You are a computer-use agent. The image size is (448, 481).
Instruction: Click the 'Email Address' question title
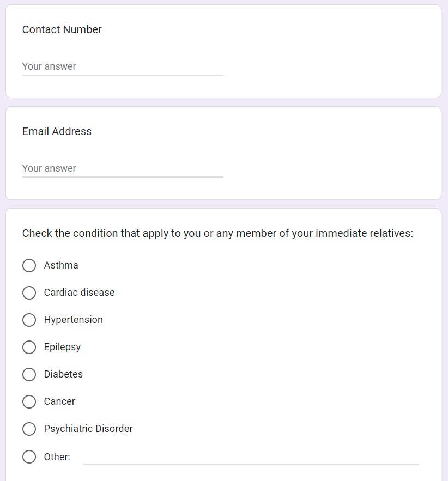click(x=57, y=132)
